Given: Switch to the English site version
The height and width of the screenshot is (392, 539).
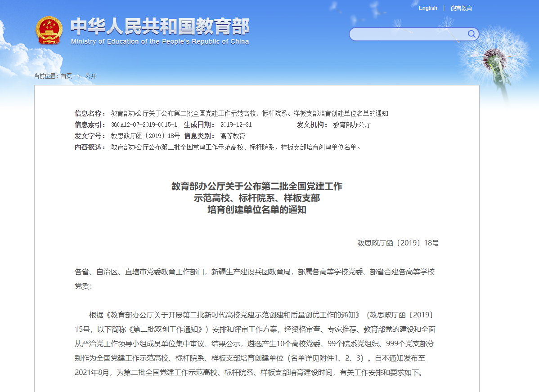Looking at the screenshot, I should (x=428, y=8).
